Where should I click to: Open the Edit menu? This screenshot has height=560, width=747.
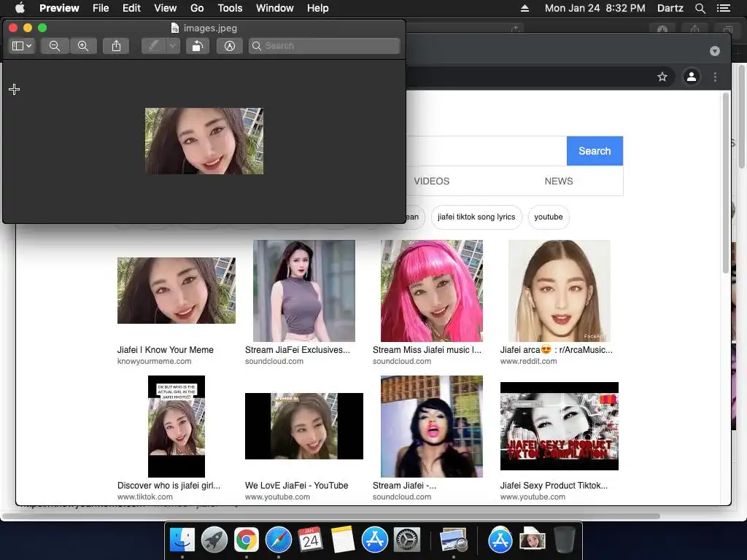(x=131, y=8)
